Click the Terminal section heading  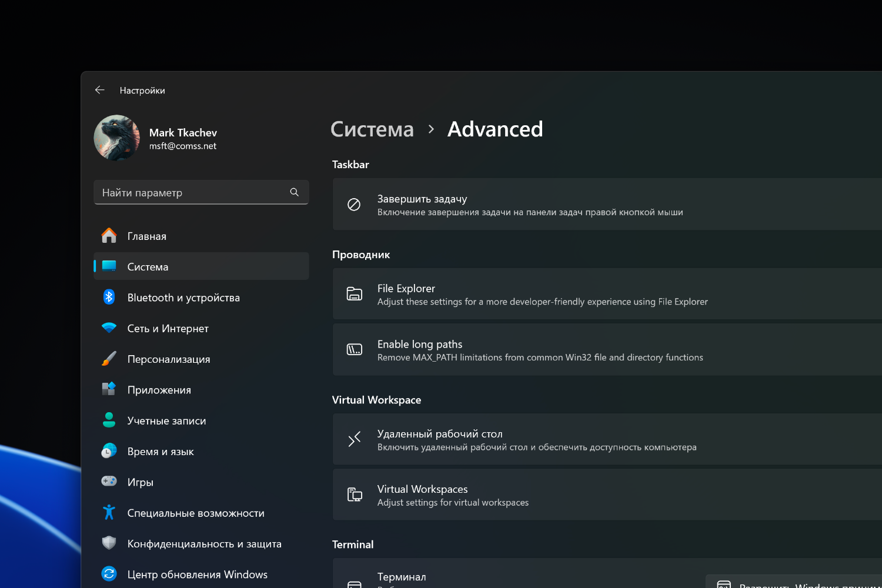353,544
